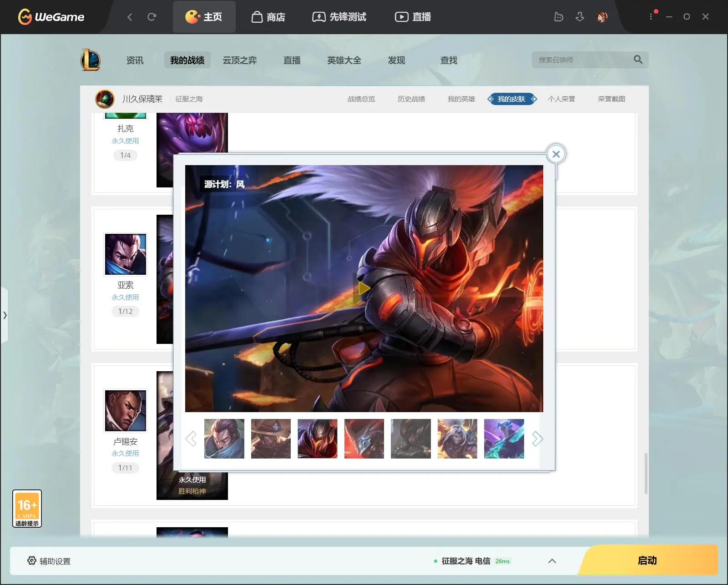The height and width of the screenshot is (585, 728).
Task: Click the summoner profile avatar 川久保璃茉
Action: pyautogui.click(x=105, y=99)
